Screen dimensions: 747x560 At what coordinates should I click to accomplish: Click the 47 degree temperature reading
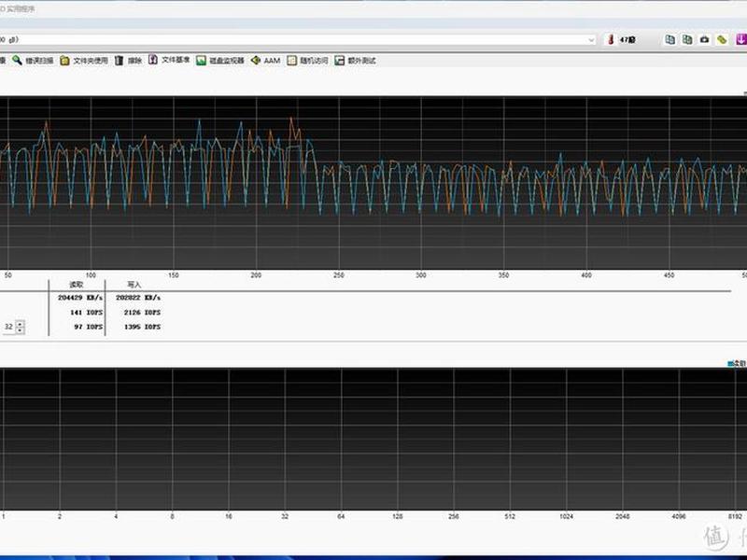pyautogui.click(x=627, y=39)
